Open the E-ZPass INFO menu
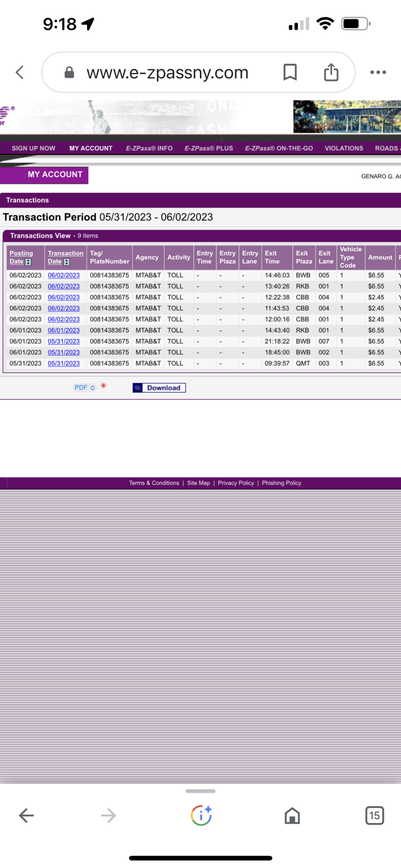Viewport: 401px width, 868px height. 149,148
